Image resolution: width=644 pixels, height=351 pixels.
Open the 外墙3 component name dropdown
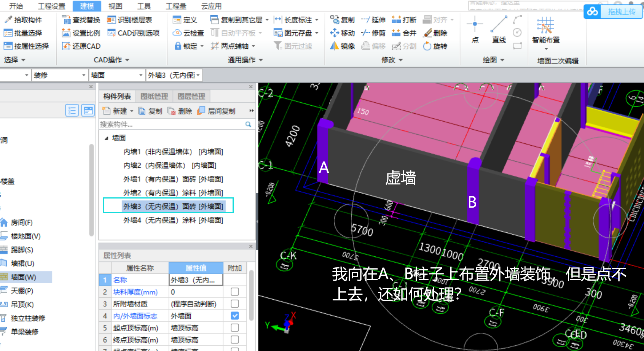198,75
